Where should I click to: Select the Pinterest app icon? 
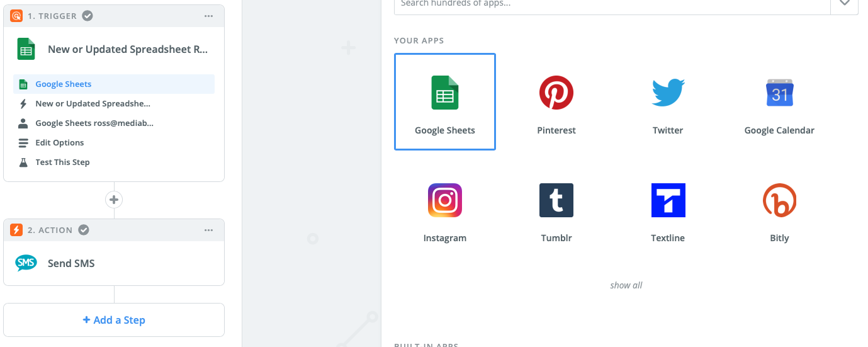coord(556,93)
